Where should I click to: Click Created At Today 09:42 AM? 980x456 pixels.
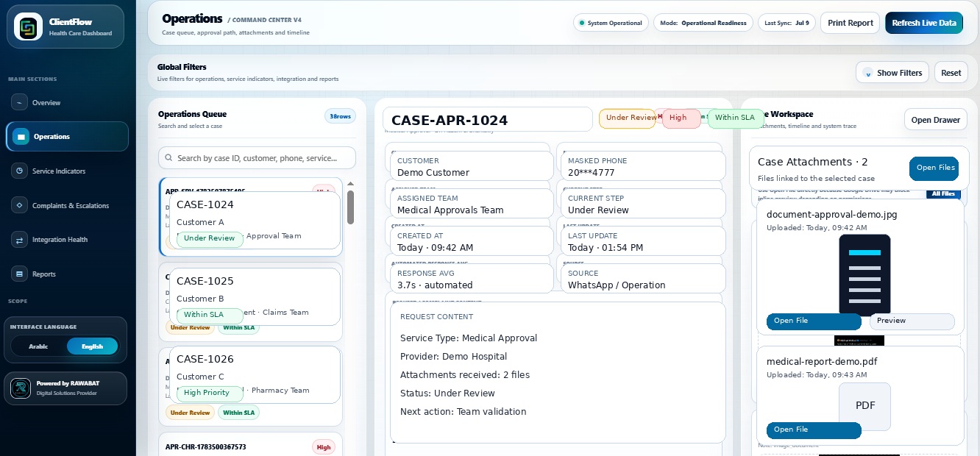[x=435, y=248]
